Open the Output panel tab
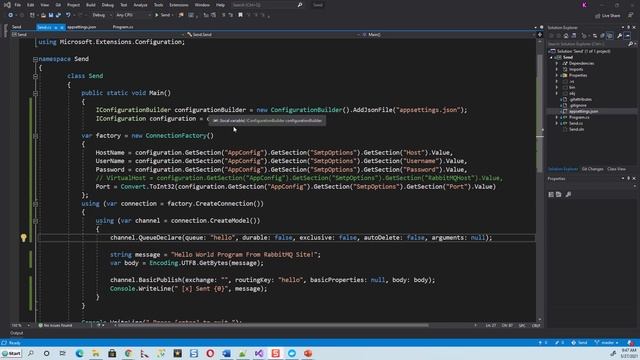The width and height of the screenshot is (640, 360). (x=17, y=333)
